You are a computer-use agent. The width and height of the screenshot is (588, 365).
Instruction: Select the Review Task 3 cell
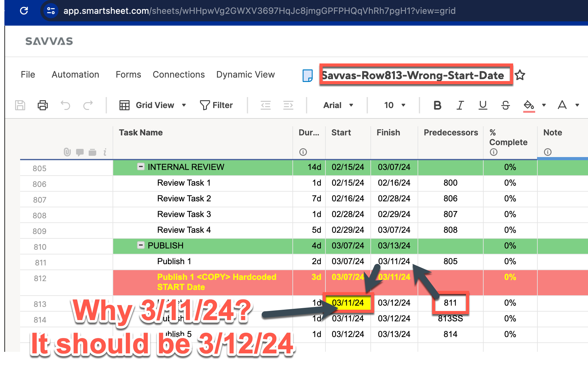pos(203,215)
